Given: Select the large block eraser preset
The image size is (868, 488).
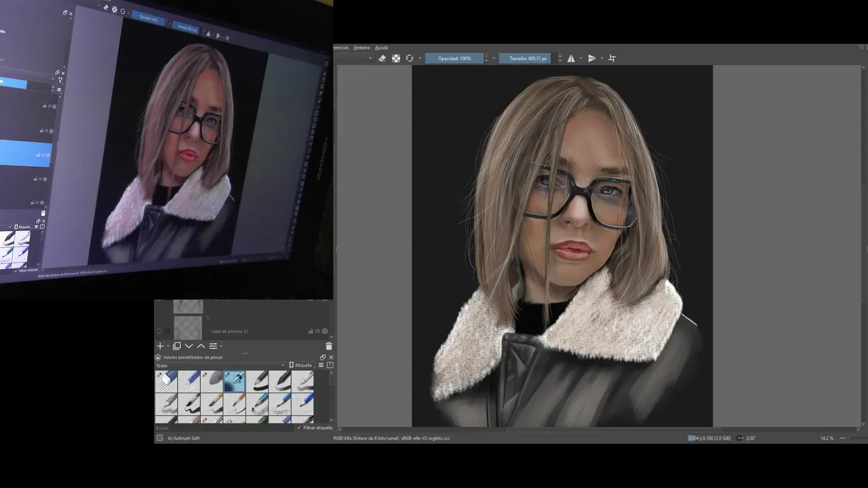Looking at the screenshot, I should 166,381.
